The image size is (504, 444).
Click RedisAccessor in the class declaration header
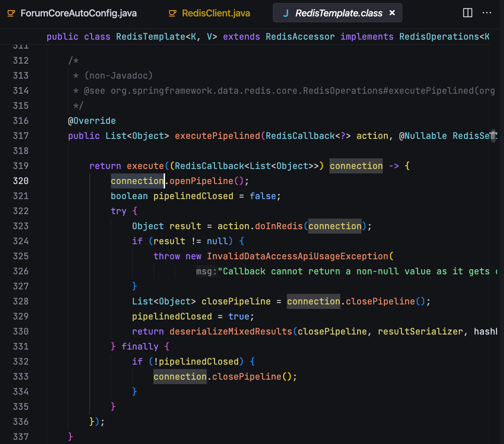tap(300, 37)
